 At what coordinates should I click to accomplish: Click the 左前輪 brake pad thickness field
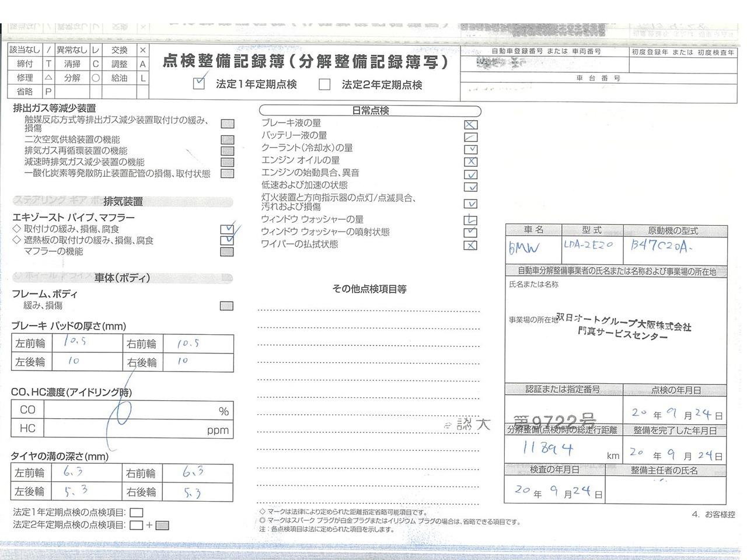pos(85,344)
